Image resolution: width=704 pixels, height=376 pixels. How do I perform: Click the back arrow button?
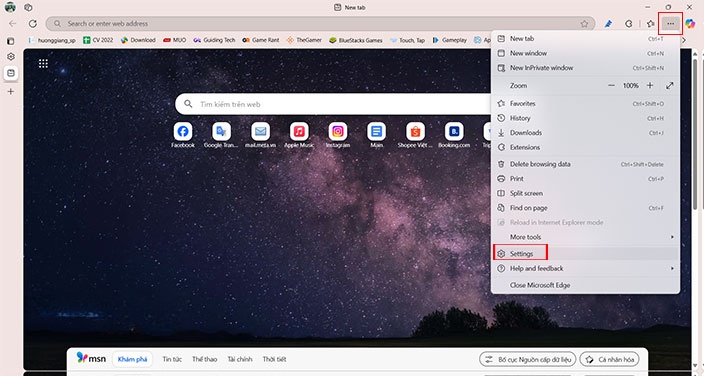point(13,23)
